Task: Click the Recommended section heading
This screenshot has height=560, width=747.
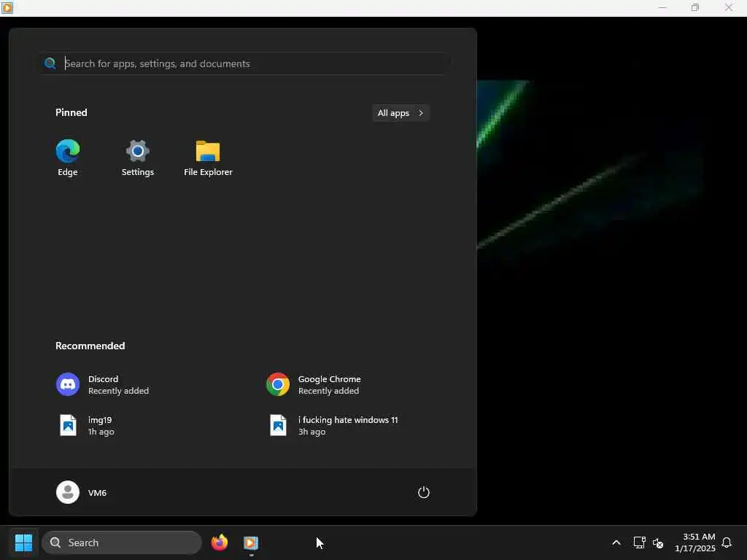Action: click(90, 346)
